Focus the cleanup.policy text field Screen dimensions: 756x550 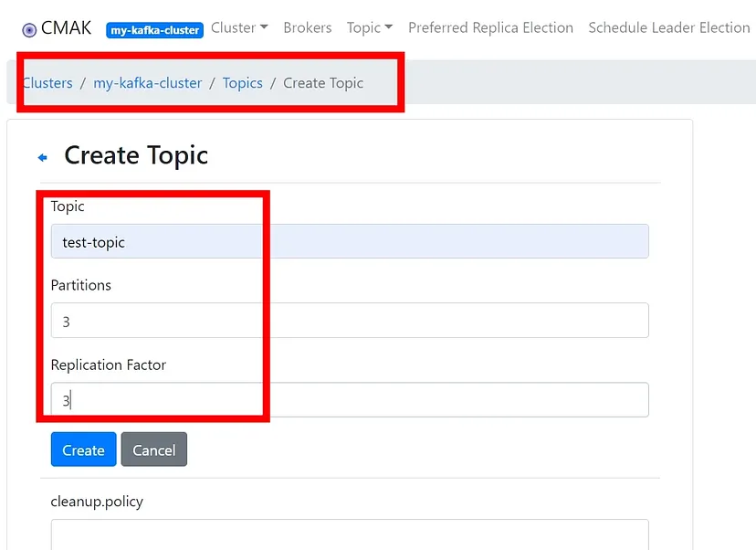coord(350,534)
